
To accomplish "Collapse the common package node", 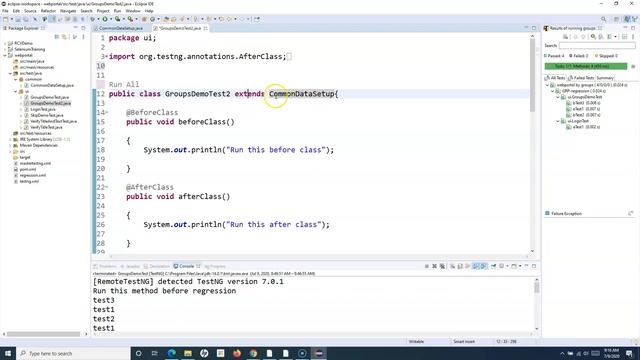I will tap(16, 79).
